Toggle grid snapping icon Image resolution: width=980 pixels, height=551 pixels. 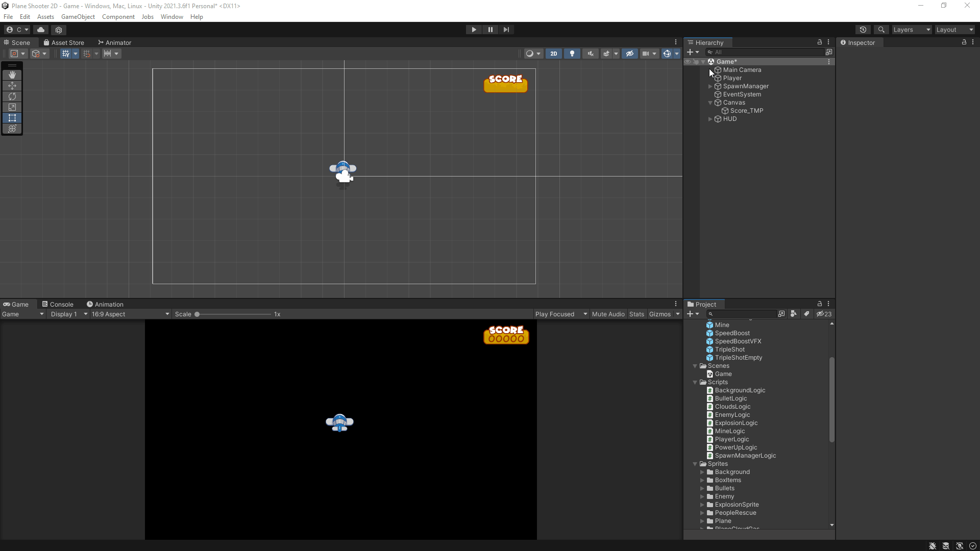87,54
